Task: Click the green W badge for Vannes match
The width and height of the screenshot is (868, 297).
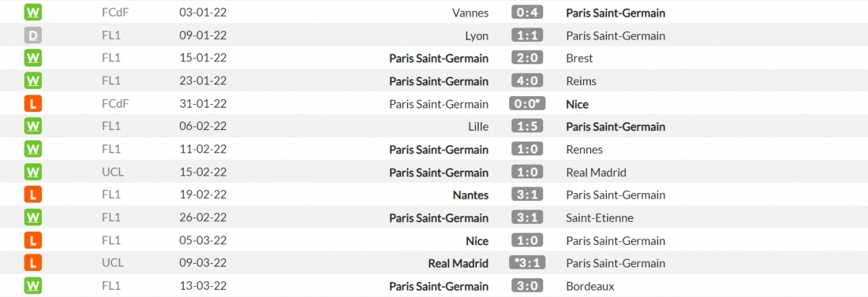Action: 33,12
